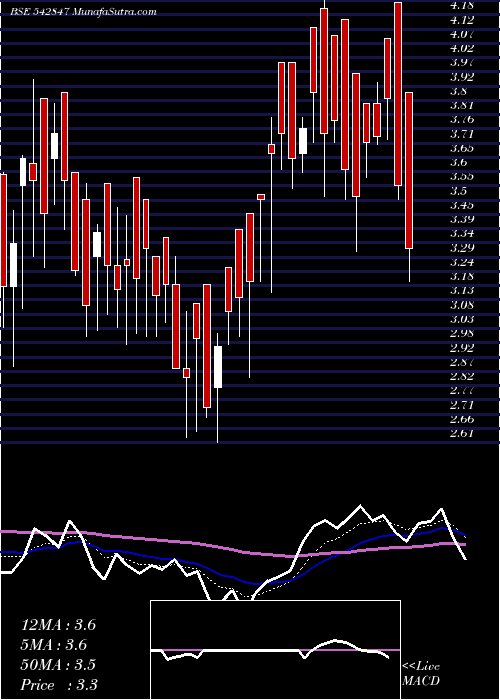Click the 50MA : 3.5 readout
This screenshot has height=700, width=500.
[58, 665]
